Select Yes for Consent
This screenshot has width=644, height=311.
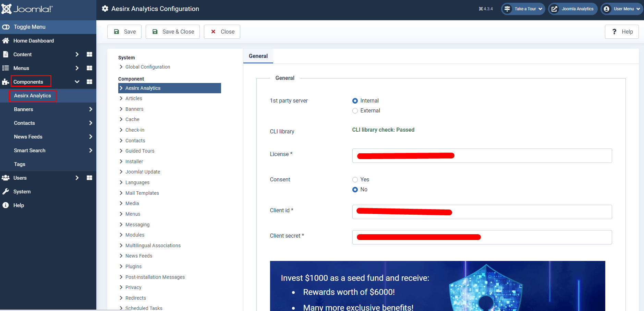click(355, 180)
